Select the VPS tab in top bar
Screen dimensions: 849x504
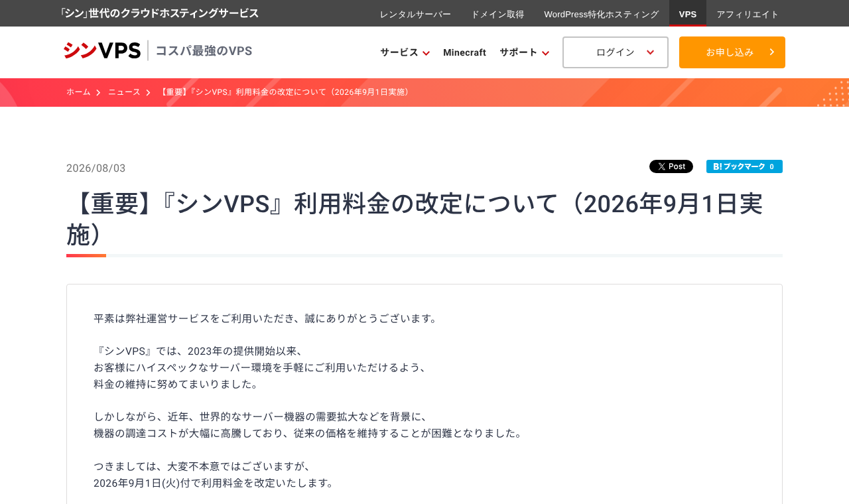[688, 13]
